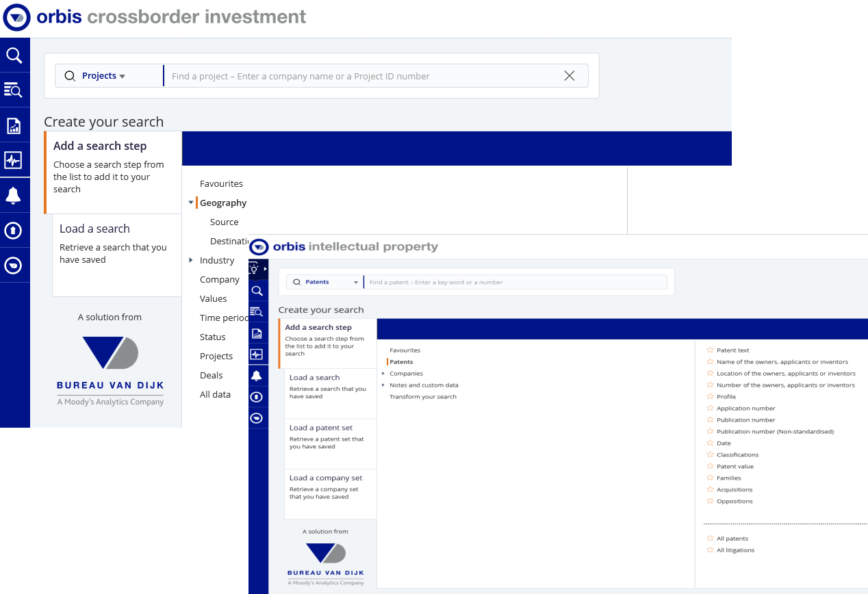Select Add a search step in Intellectual Property
This screenshot has height=594, width=868.
(328, 344)
